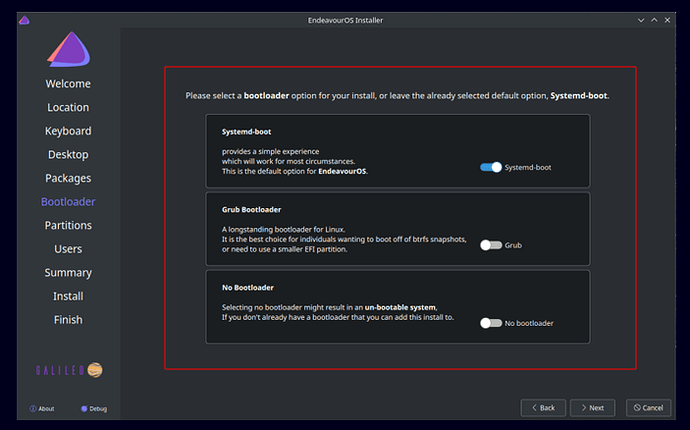
Task: Click the EndeavourOS logo in sidebar
Action: (x=68, y=51)
